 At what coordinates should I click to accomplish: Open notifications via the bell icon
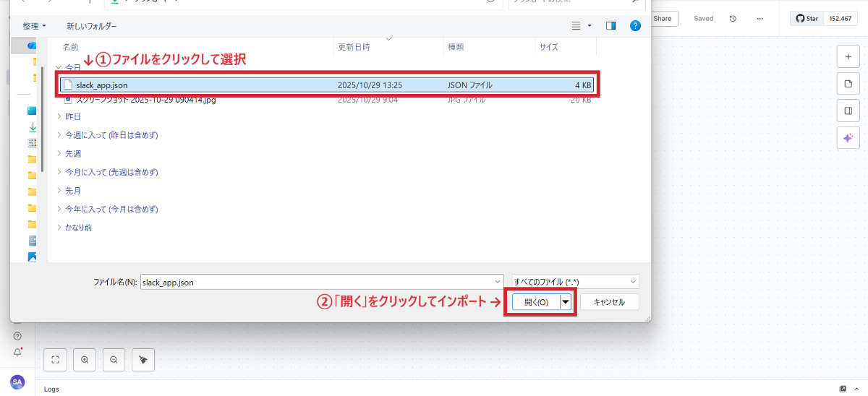[x=17, y=353]
